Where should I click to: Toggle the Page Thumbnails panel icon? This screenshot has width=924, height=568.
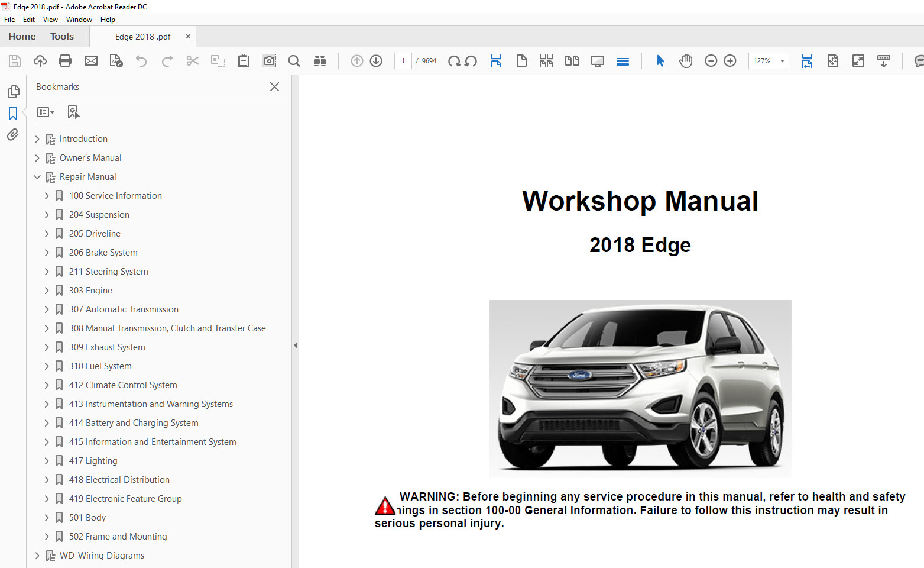coord(13,92)
